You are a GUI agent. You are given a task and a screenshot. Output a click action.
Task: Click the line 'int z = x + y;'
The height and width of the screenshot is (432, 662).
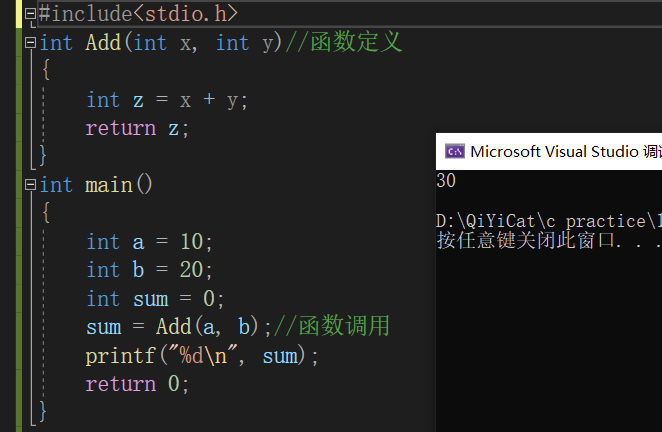tap(167, 101)
